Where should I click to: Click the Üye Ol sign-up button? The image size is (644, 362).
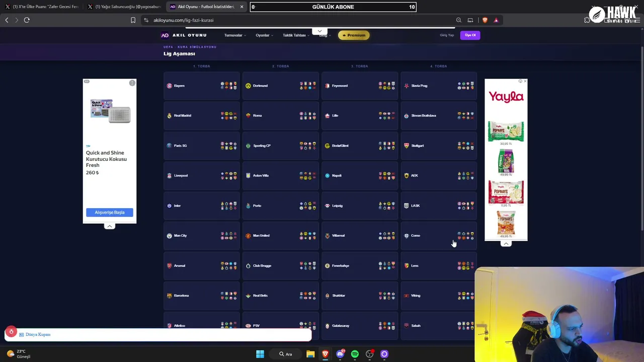click(x=470, y=35)
